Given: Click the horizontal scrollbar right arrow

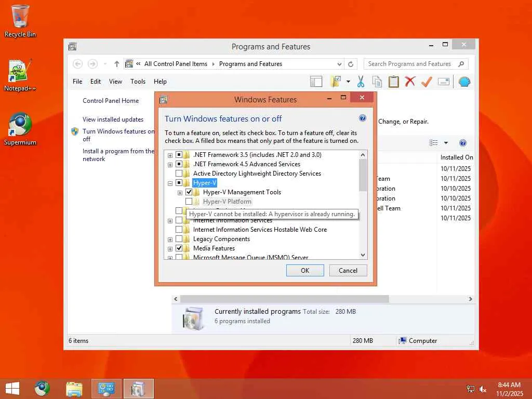Looking at the screenshot, I should click(470, 299).
